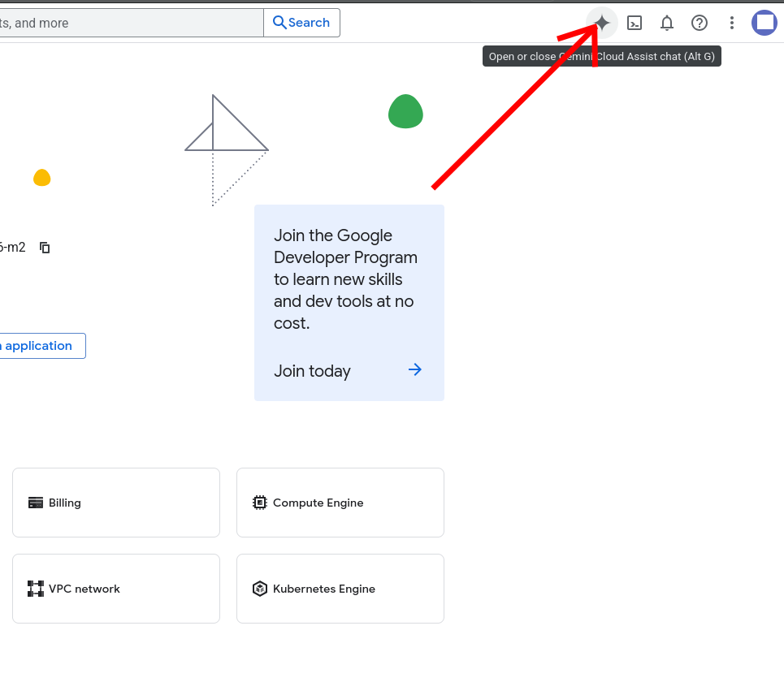This screenshot has width=784, height=682.
Task: Open Gemini Cloud Assist chat
Action: (602, 23)
